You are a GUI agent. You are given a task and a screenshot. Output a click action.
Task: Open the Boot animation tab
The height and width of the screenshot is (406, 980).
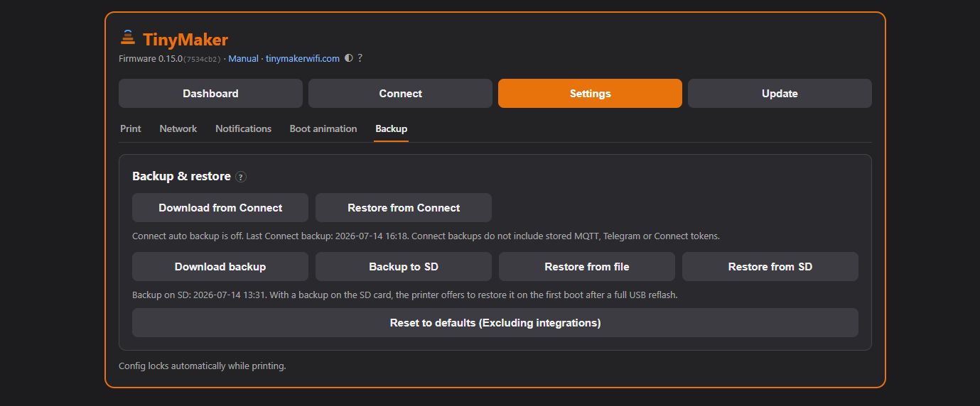click(x=323, y=128)
